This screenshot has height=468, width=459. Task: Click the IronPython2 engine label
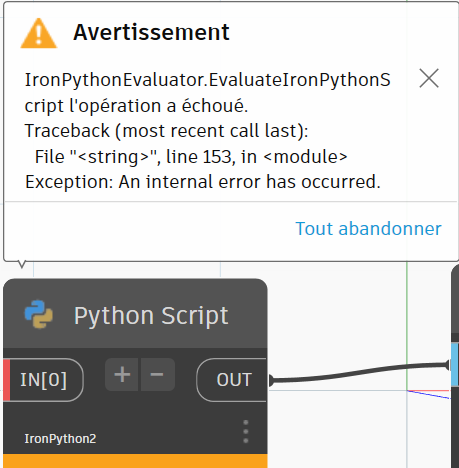pos(60,439)
